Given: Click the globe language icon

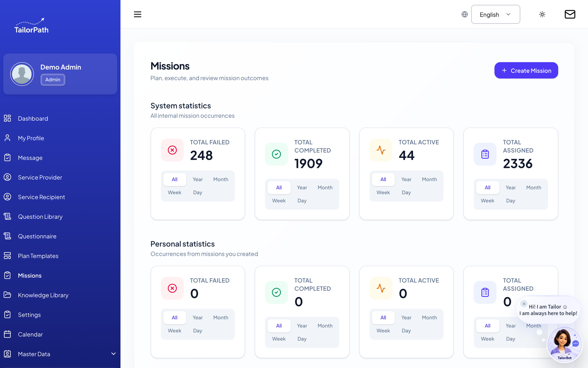Looking at the screenshot, I should point(465,14).
